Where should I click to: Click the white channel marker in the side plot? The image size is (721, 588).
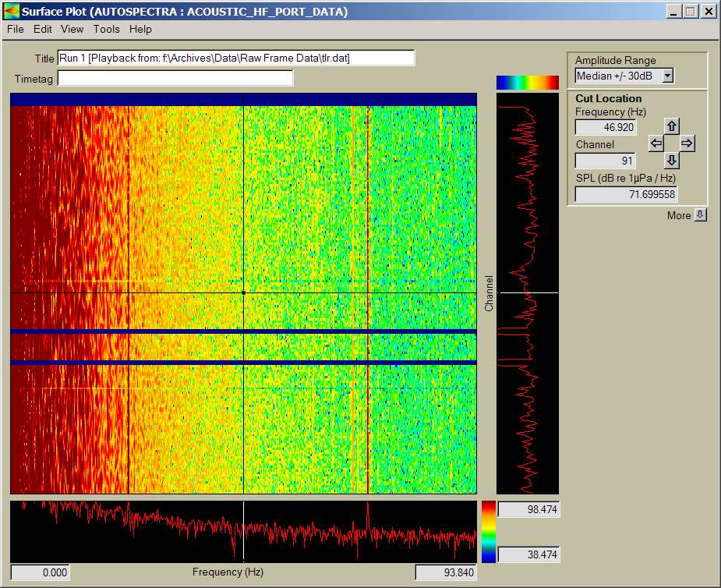528,292
